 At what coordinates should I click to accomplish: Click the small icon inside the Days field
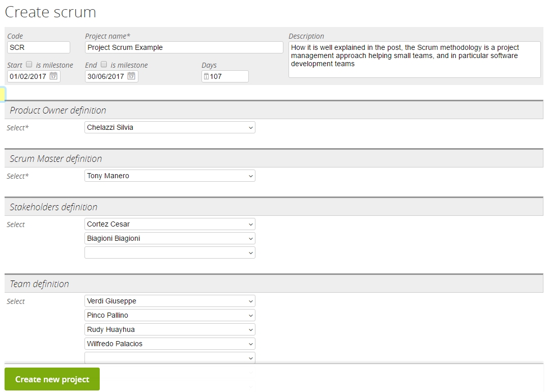(206, 76)
